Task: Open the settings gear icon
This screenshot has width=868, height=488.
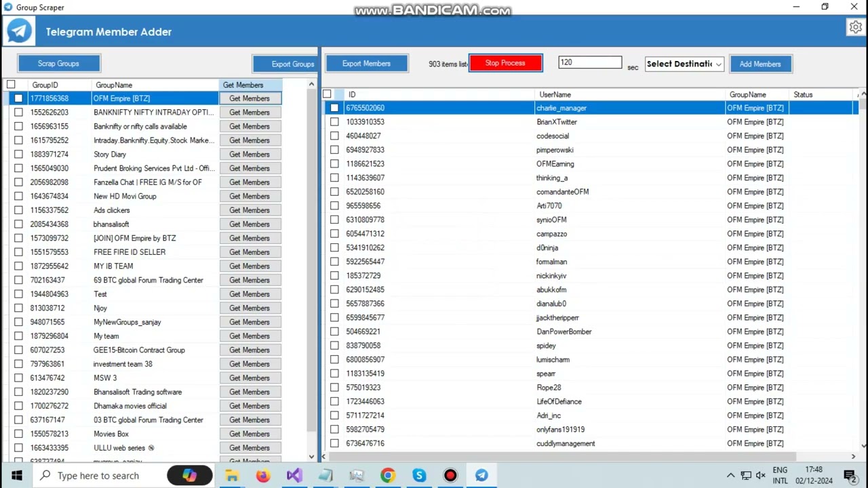Action: 854,28
